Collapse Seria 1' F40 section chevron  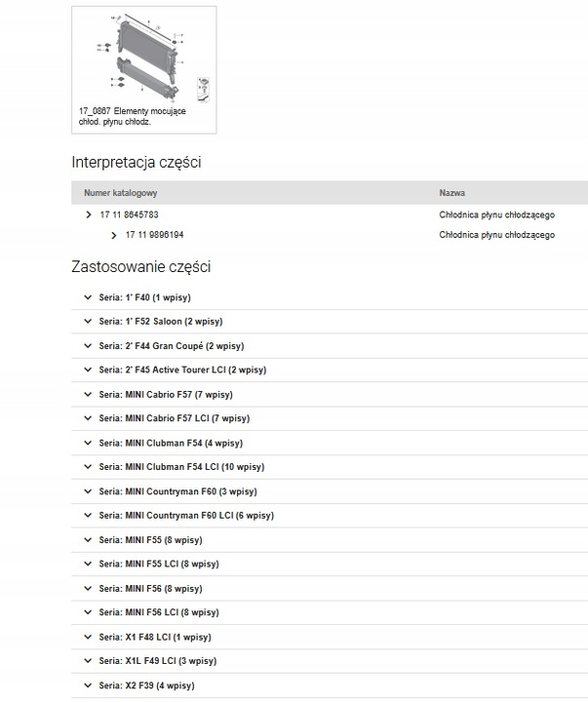click(x=87, y=297)
